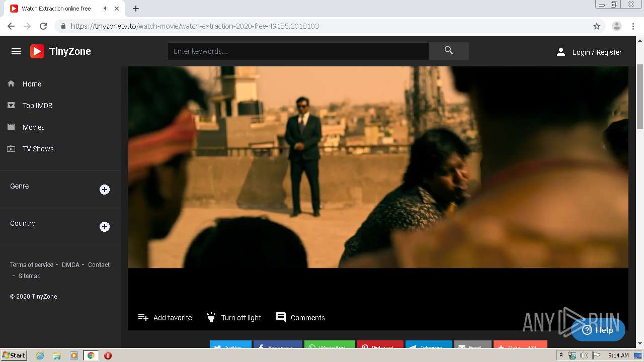Open the media player taskbar icon

point(74,355)
